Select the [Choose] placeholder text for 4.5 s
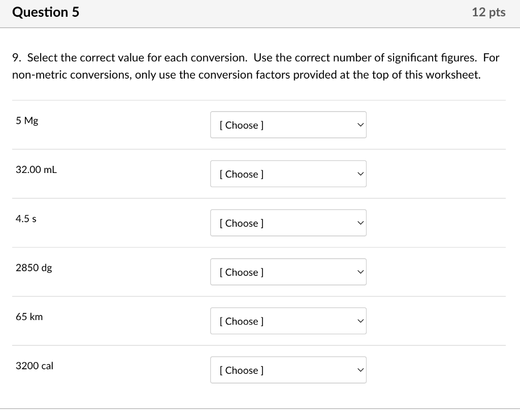520x420 pixels. [241, 223]
